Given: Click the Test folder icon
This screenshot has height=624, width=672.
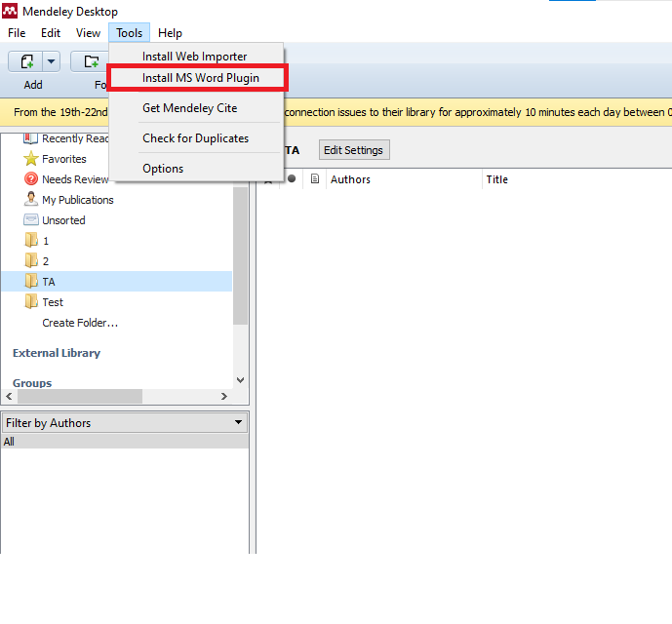Looking at the screenshot, I should tap(31, 301).
